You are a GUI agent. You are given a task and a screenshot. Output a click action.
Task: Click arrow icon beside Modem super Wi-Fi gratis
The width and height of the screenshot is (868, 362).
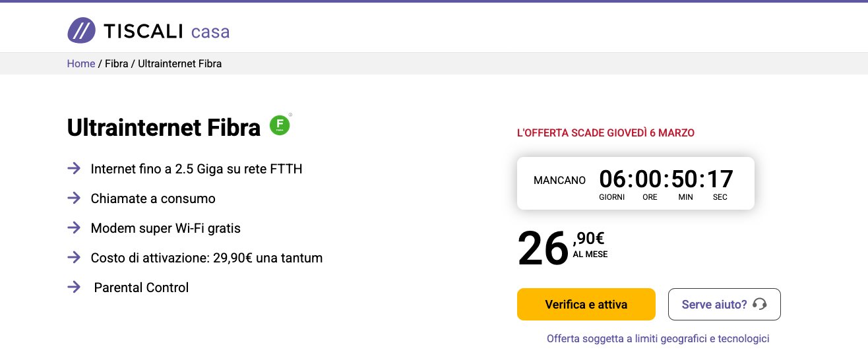click(74, 228)
